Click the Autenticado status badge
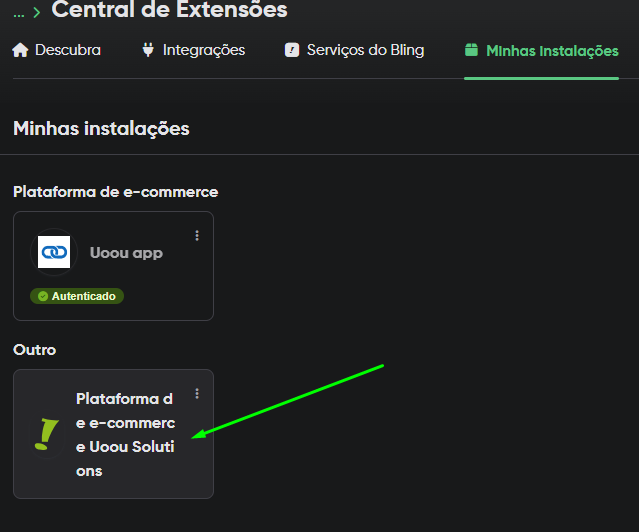The height and width of the screenshot is (532, 639). [77, 296]
